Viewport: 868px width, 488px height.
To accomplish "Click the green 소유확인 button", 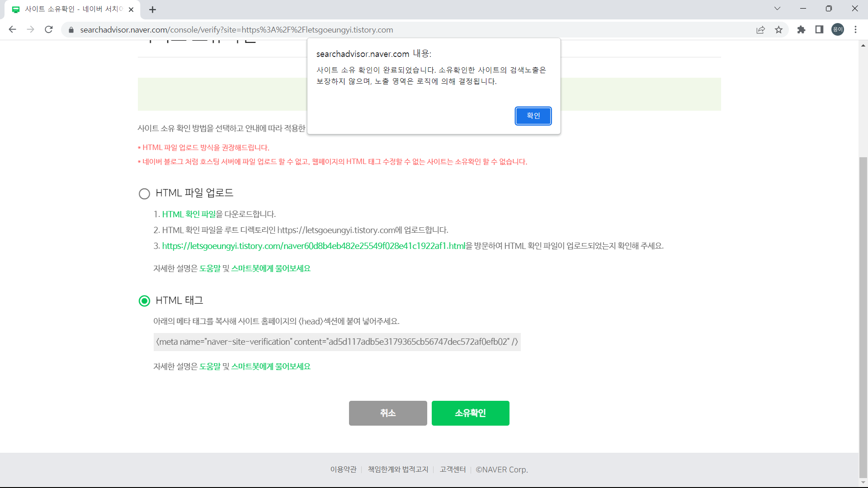I will pos(470,413).
